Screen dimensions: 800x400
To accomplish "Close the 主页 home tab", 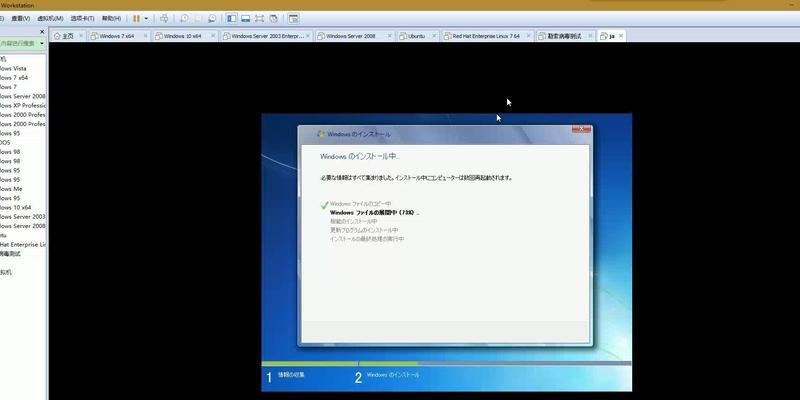I will click(81, 36).
